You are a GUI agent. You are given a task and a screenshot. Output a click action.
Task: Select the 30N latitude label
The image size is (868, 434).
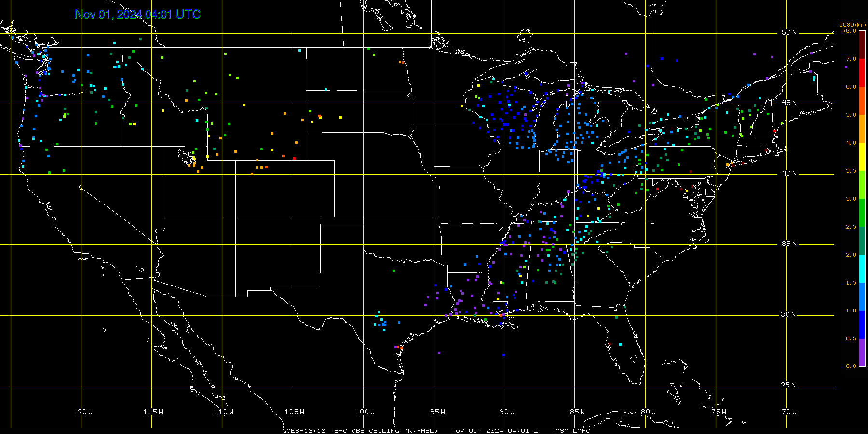coord(789,315)
